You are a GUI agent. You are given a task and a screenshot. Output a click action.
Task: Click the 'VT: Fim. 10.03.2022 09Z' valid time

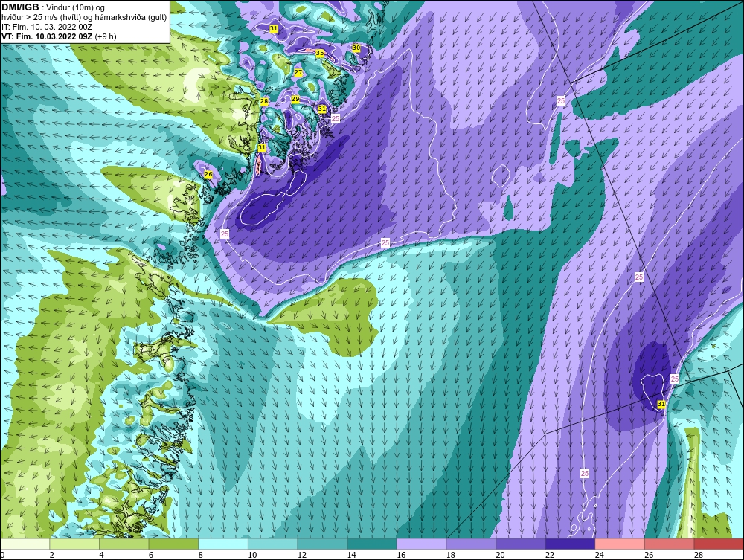click(x=48, y=36)
